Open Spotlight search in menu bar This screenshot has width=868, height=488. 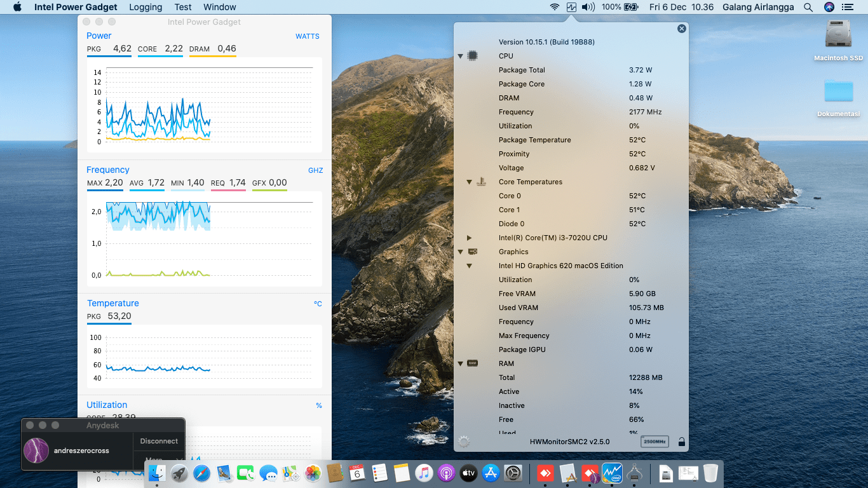tap(808, 7)
